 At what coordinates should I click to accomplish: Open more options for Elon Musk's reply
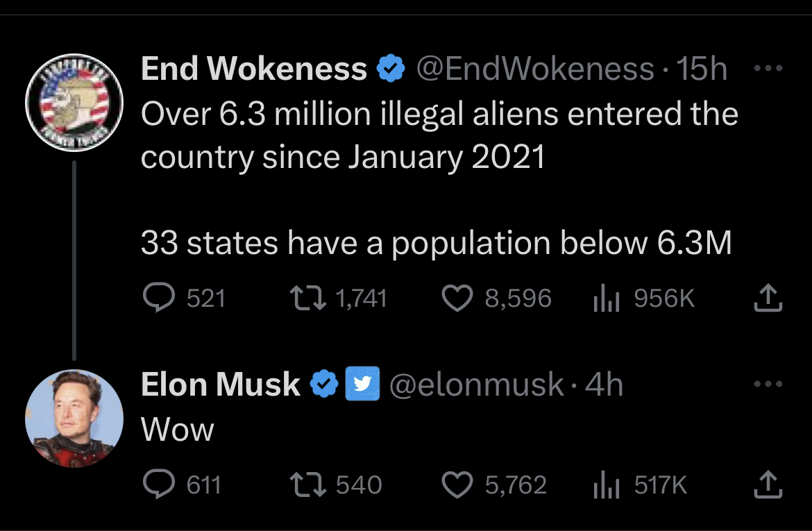pos(768,383)
